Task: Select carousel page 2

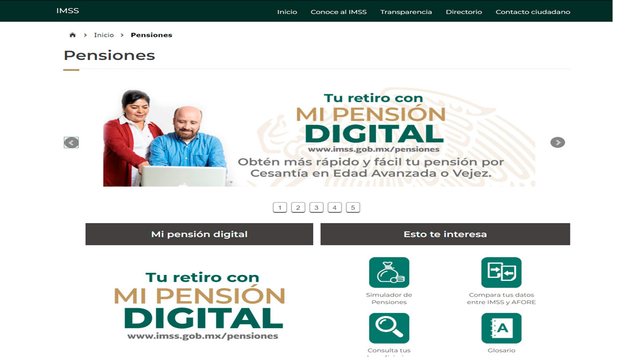Action: point(298,207)
